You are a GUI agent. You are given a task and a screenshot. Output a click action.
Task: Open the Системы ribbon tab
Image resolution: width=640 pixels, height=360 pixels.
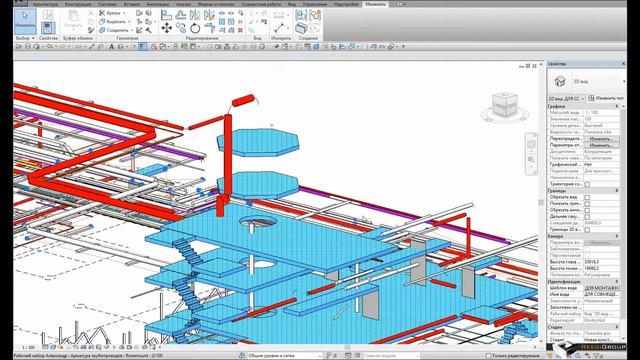point(107,4)
